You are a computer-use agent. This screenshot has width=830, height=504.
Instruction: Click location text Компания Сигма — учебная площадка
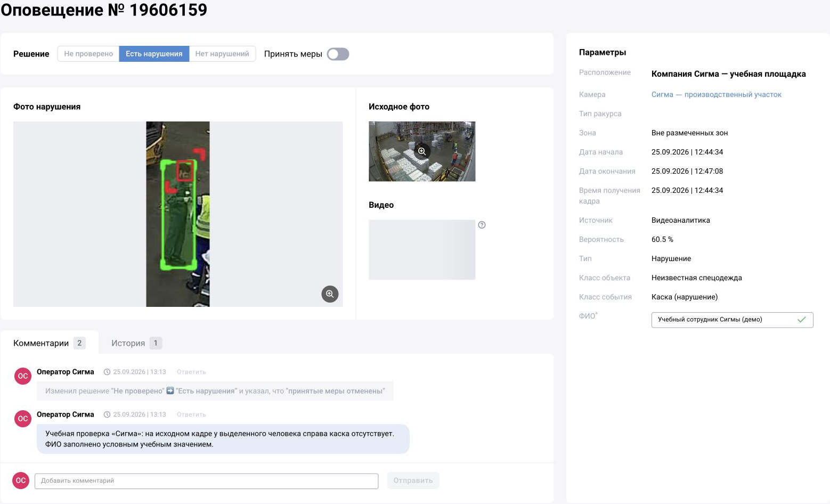(x=729, y=74)
